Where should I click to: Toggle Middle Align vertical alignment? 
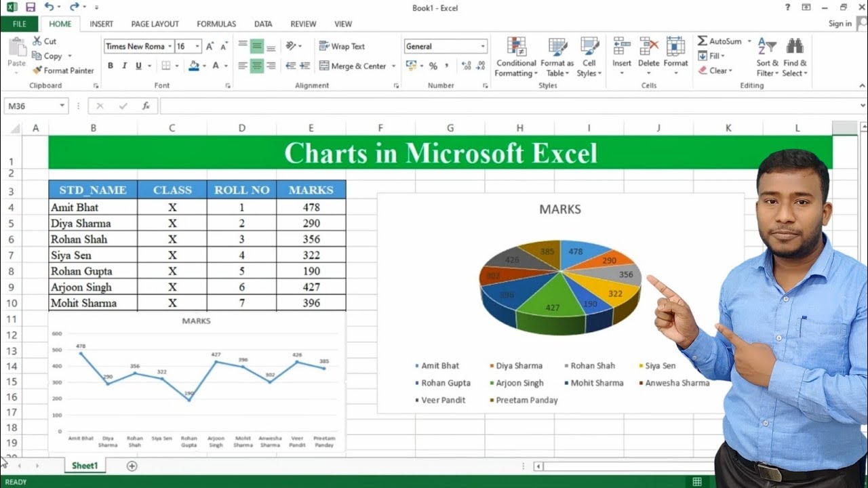tap(256, 46)
